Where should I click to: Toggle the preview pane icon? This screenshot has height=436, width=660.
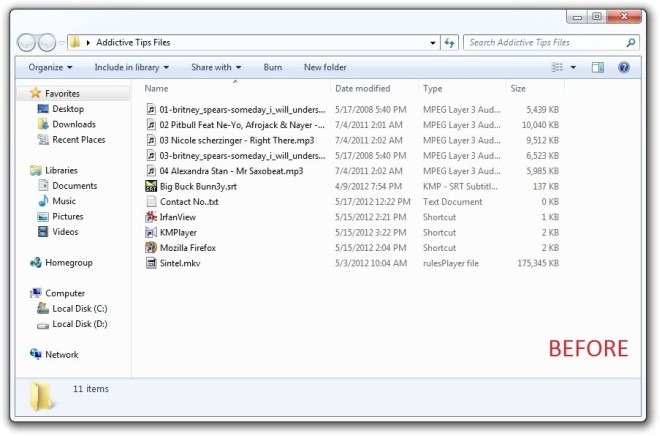point(597,67)
